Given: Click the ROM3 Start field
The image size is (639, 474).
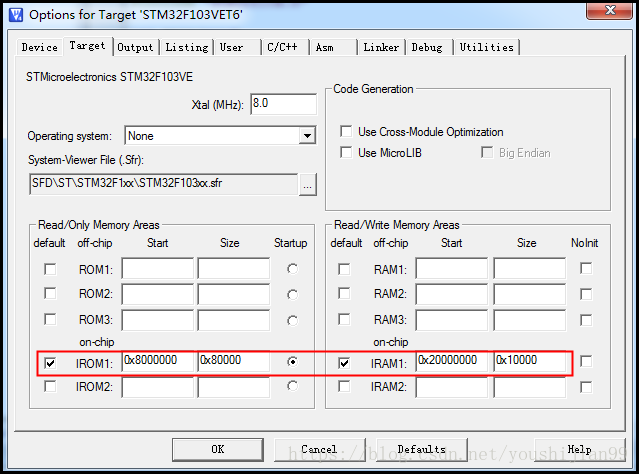Looking at the screenshot, I should pos(158,320).
